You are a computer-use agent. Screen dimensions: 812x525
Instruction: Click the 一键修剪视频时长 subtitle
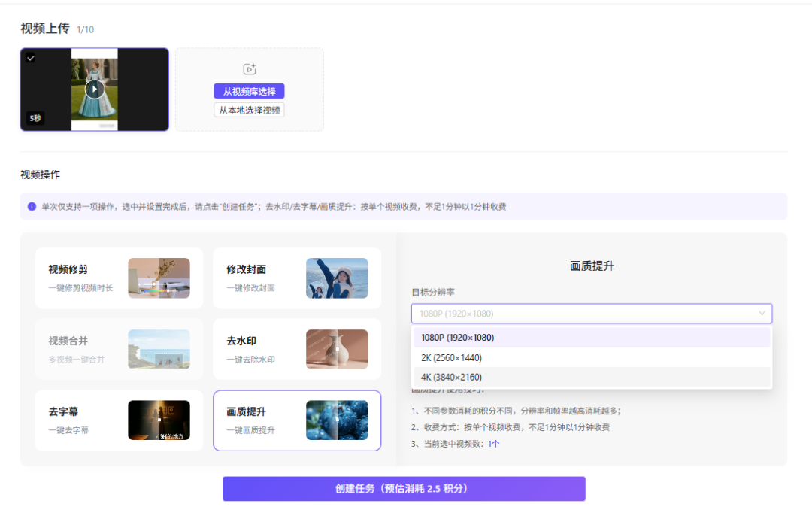pyautogui.click(x=80, y=287)
